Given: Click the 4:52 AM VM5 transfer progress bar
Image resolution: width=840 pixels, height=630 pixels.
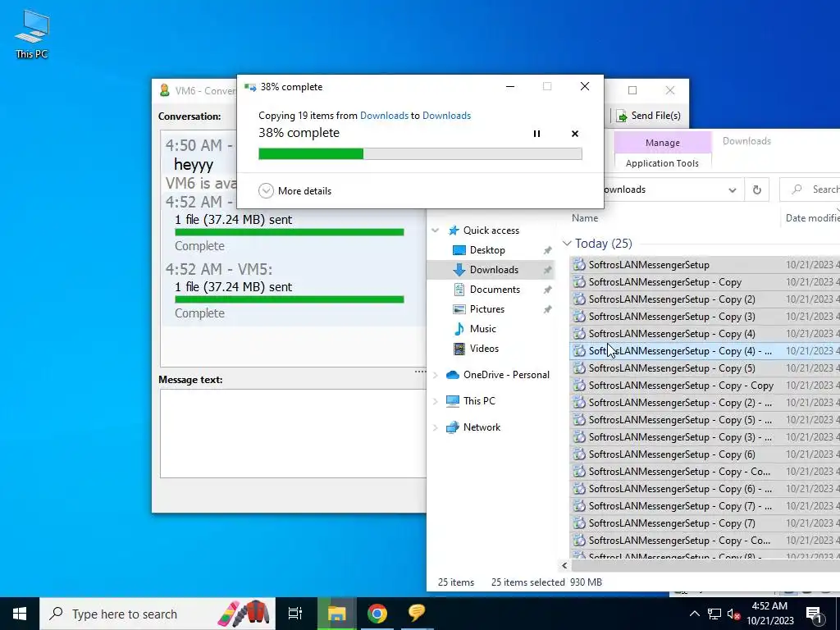Looking at the screenshot, I should pyautogui.click(x=290, y=299).
